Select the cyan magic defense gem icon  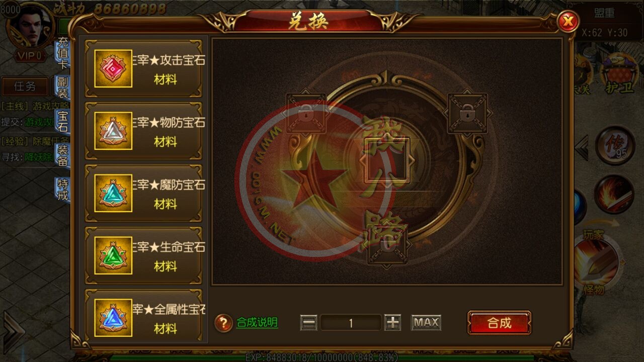113,193
